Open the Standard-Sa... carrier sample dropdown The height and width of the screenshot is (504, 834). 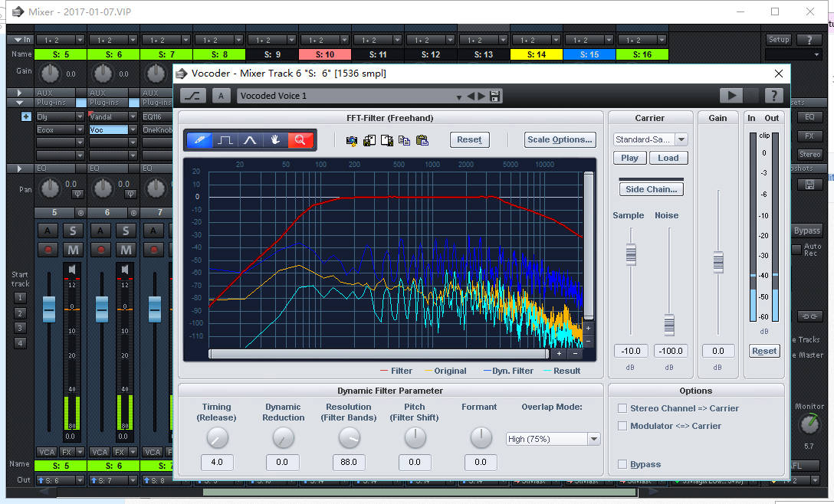tap(681, 139)
